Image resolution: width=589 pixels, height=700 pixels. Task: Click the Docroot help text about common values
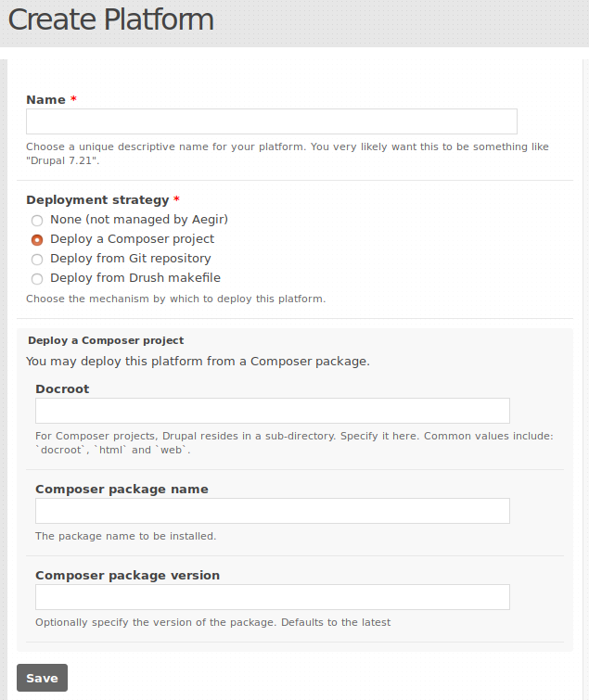click(294, 442)
